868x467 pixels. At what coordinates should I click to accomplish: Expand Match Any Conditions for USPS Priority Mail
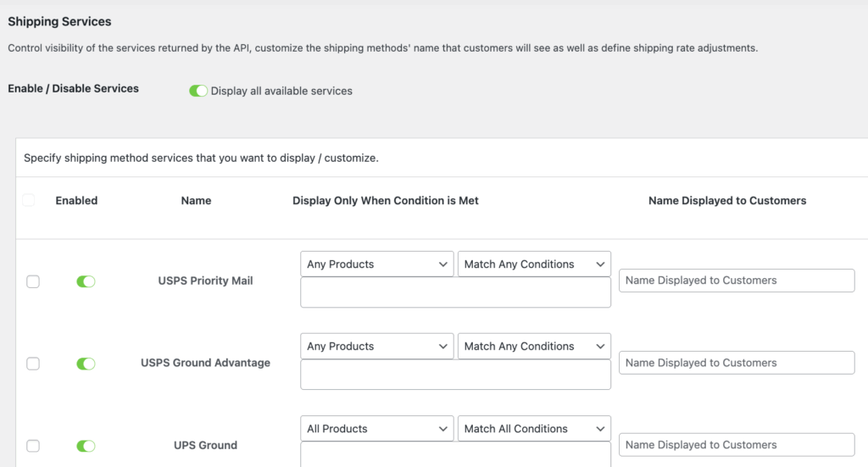[534, 264]
